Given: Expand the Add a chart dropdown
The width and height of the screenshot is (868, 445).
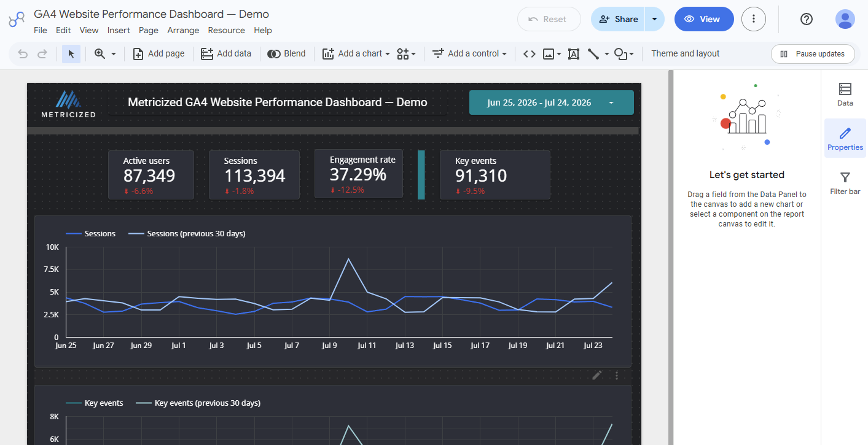Looking at the screenshot, I should point(356,54).
